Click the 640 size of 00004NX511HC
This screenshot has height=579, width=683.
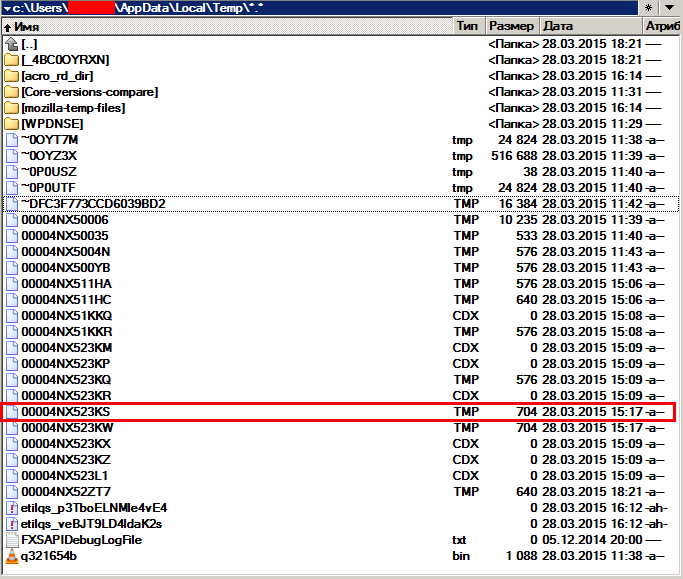(x=527, y=300)
